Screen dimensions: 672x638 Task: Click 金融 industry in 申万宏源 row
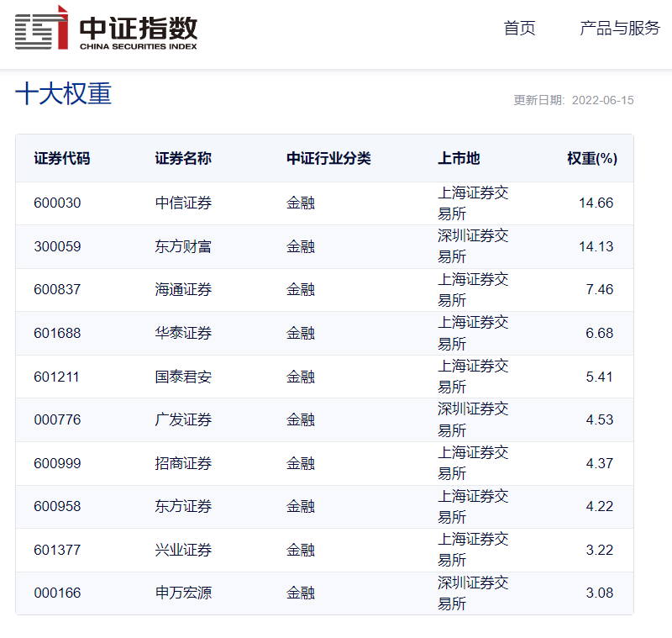301,593
